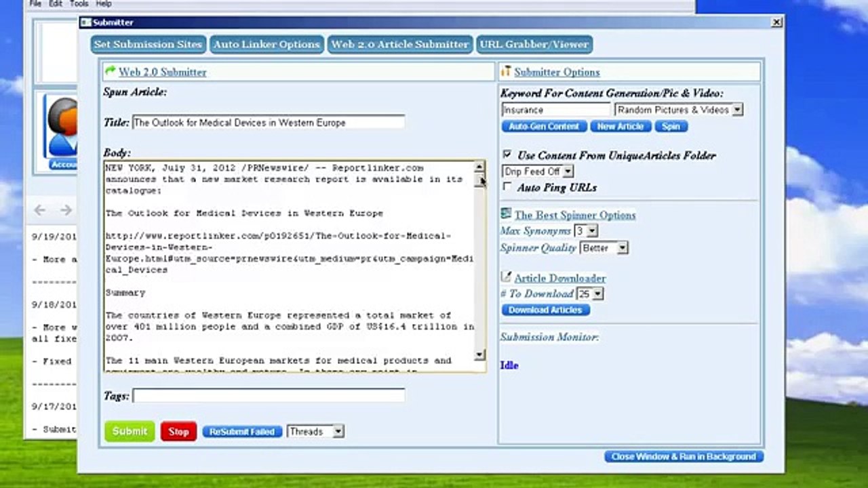Click the Body scrollbar up arrow

tap(479, 167)
